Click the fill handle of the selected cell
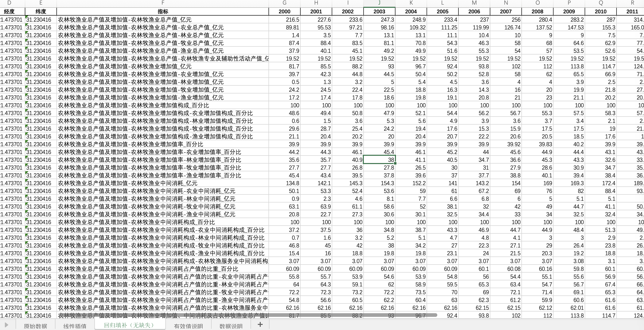The width and height of the screenshot is (644, 330). pos(395,163)
